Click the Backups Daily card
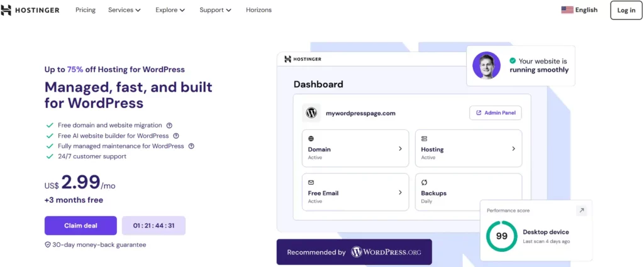This screenshot has height=267, width=644. tap(469, 192)
